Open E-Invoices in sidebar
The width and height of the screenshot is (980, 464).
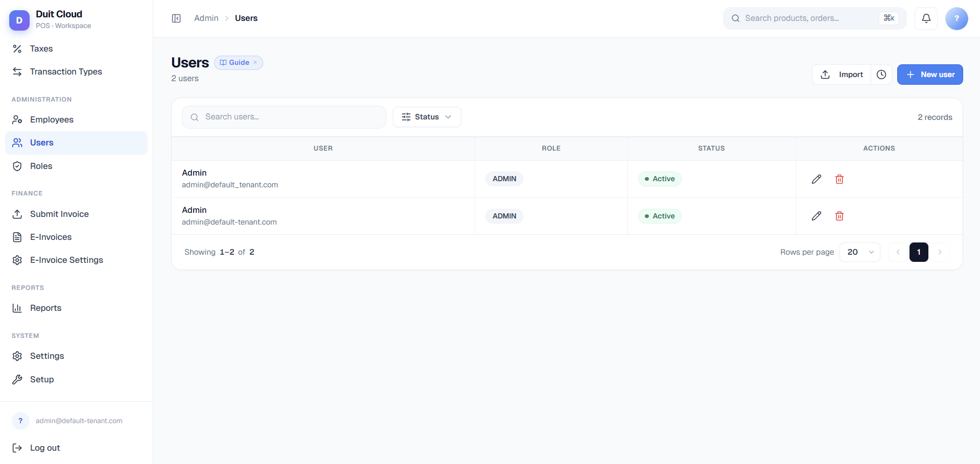[x=76, y=237]
